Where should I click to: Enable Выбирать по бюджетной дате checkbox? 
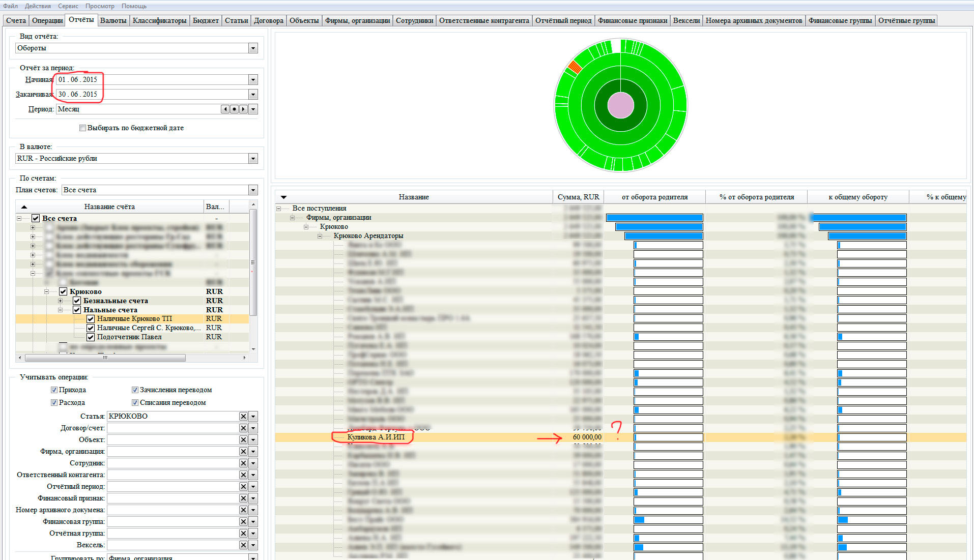pyautogui.click(x=82, y=128)
